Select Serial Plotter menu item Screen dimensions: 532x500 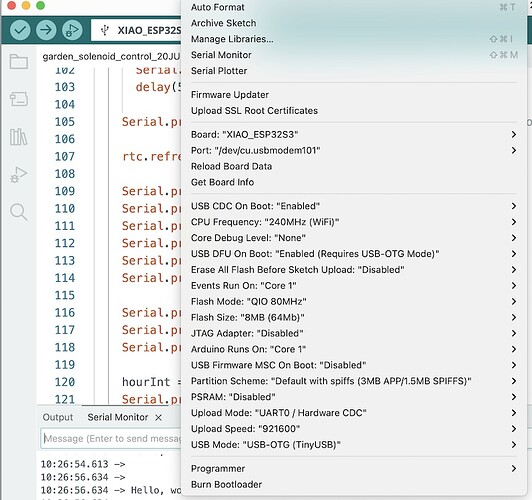pyautogui.click(x=353, y=71)
